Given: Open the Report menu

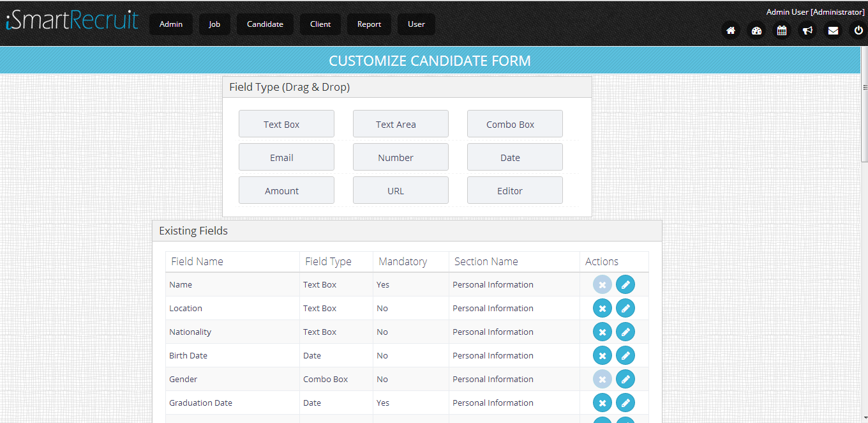Looking at the screenshot, I should (x=369, y=24).
